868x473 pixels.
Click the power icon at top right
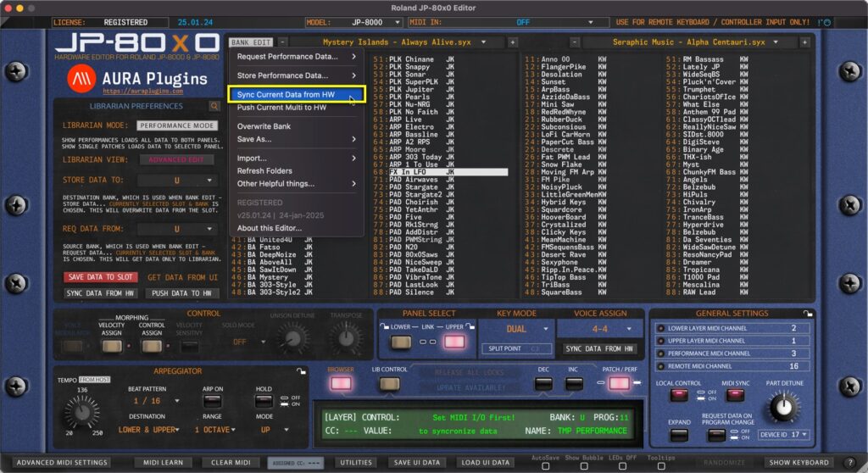[827, 23]
